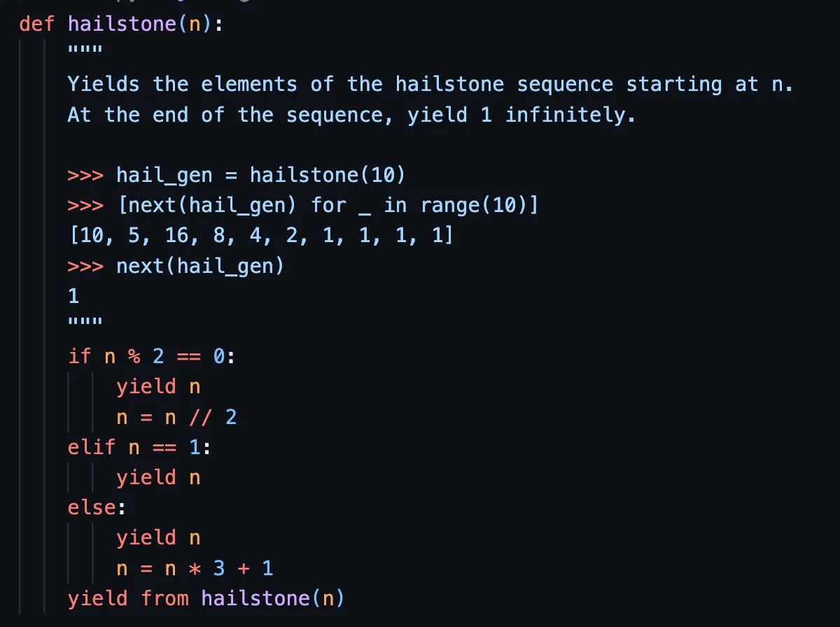Click the yield from statement
Image resolution: width=840 pixels, height=627 pixels.
click(127, 598)
